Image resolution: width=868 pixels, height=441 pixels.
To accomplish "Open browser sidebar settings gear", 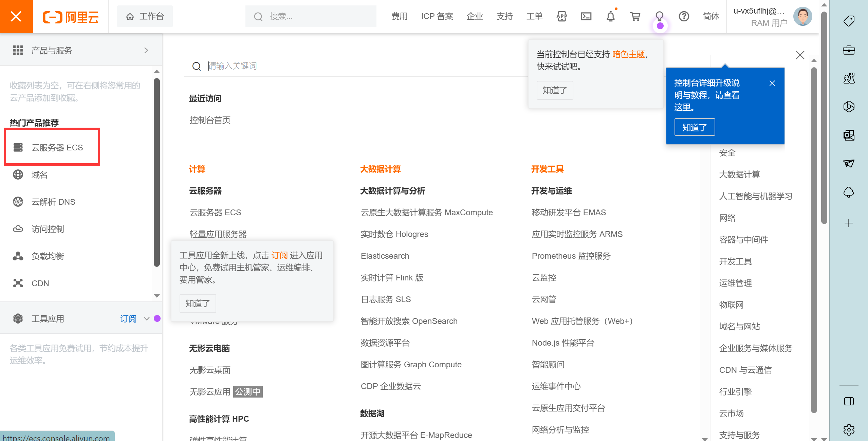I will point(849,429).
